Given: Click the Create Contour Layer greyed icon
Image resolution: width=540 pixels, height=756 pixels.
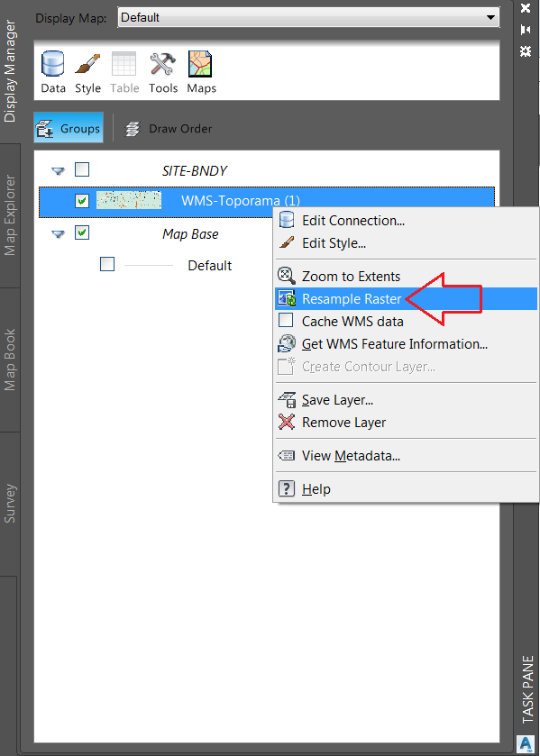Looking at the screenshot, I should pos(286,367).
